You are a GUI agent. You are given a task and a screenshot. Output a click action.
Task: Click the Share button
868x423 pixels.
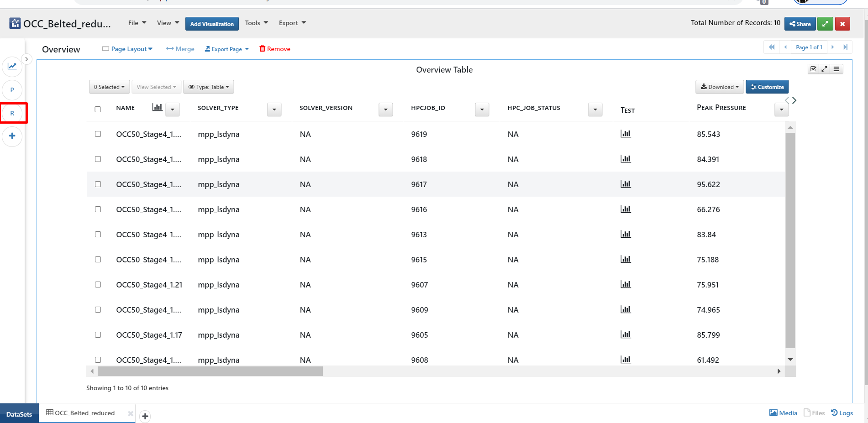point(800,24)
